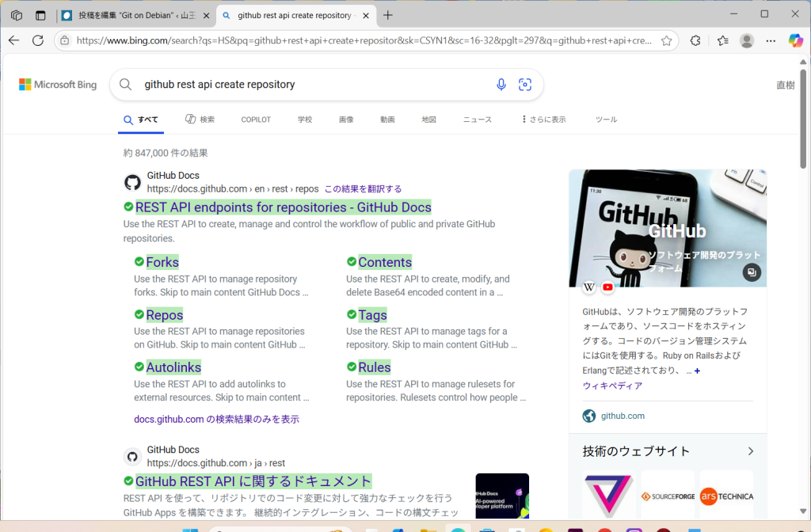Open the Rules sublink
Image resolution: width=811 pixels, height=532 pixels.
[375, 367]
